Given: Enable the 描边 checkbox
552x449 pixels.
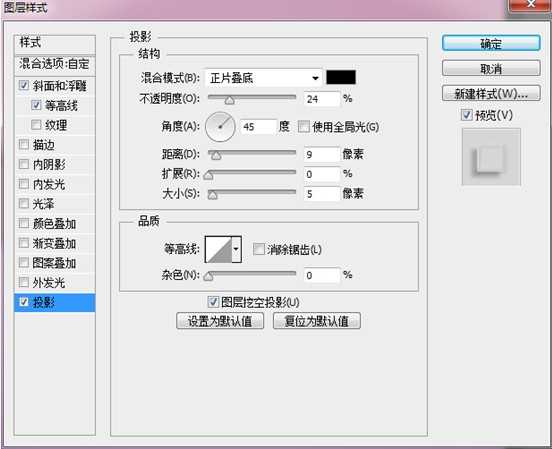Looking at the screenshot, I should point(24,144).
